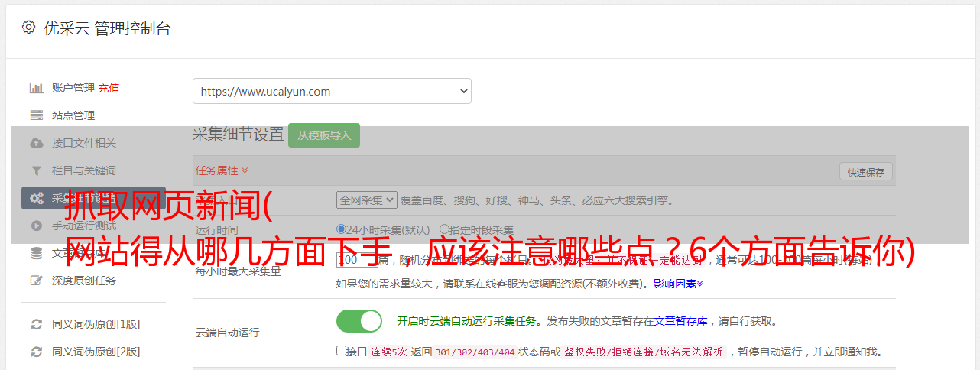Screen dimensions: 980x370
Task: Collapse the 任务属性 section
Action: click(222, 170)
